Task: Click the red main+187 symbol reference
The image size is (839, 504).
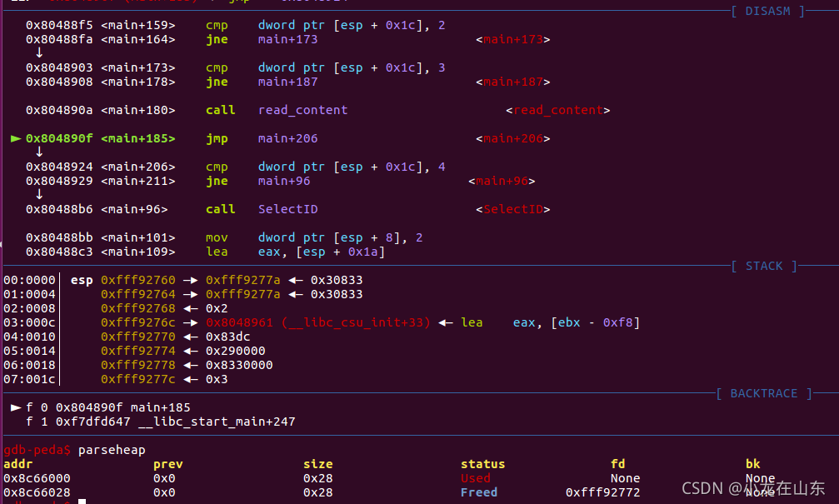Action: (x=513, y=82)
